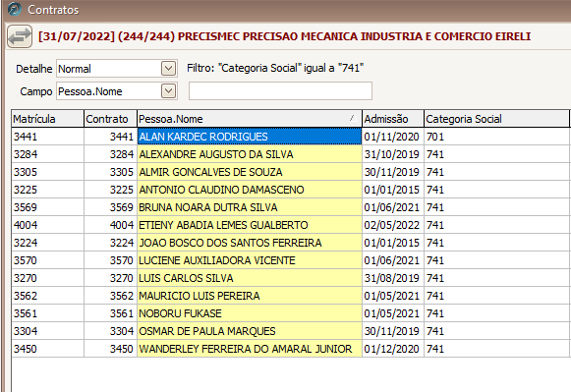Toggle sort arrow in Pessoa.Nome header
Screen dimensions: 571x392
[352, 118]
